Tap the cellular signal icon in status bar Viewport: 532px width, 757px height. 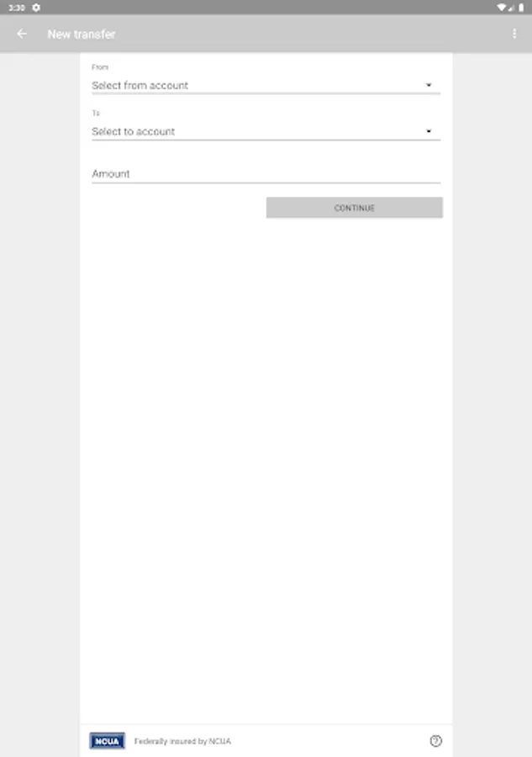511,8
